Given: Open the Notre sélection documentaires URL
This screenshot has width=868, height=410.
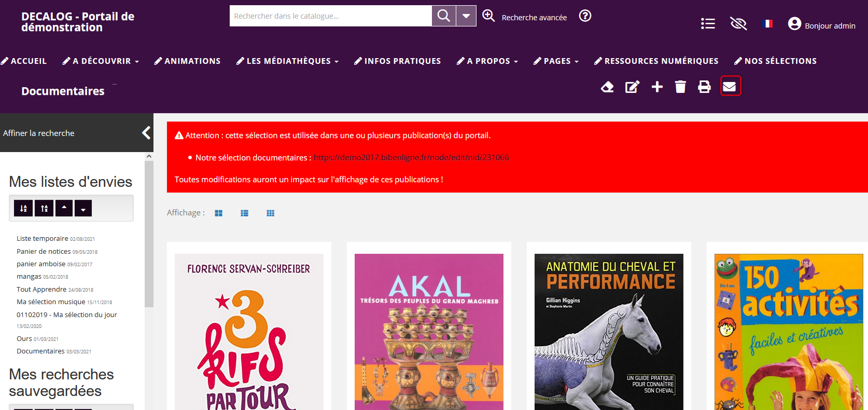Looking at the screenshot, I should tap(411, 157).
